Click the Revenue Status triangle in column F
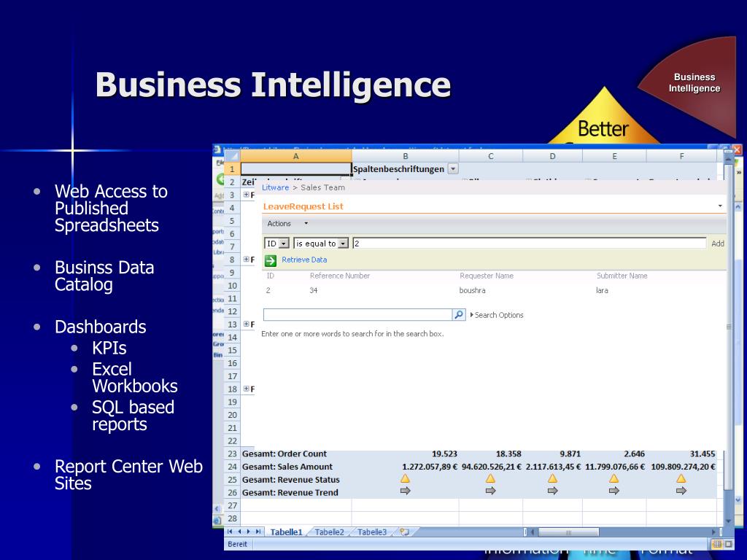This screenshot has width=747, height=560. (681, 478)
